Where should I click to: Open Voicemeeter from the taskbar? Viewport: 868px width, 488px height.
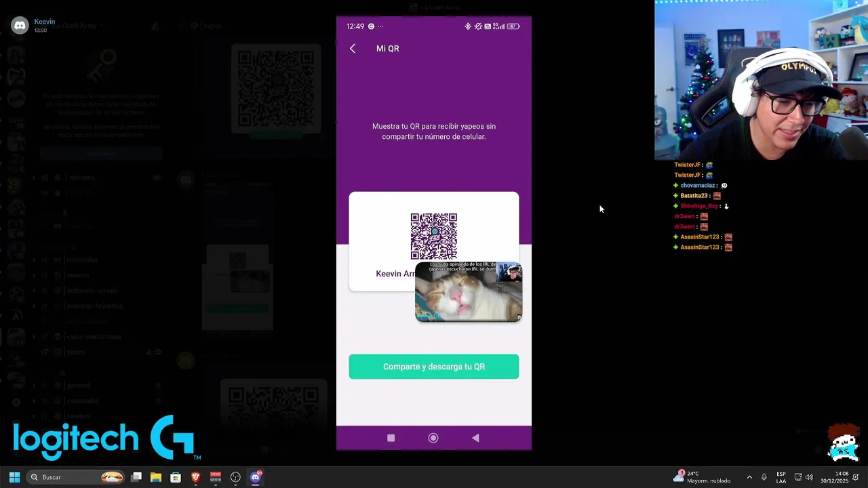(x=216, y=477)
